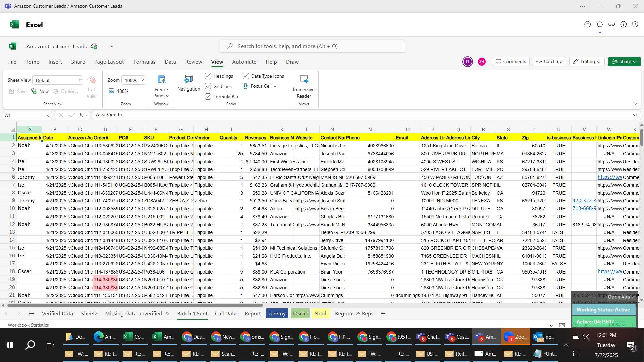Expand the Focus Cell dropdown arrow
644x362 pixels.
pos(275,86)
